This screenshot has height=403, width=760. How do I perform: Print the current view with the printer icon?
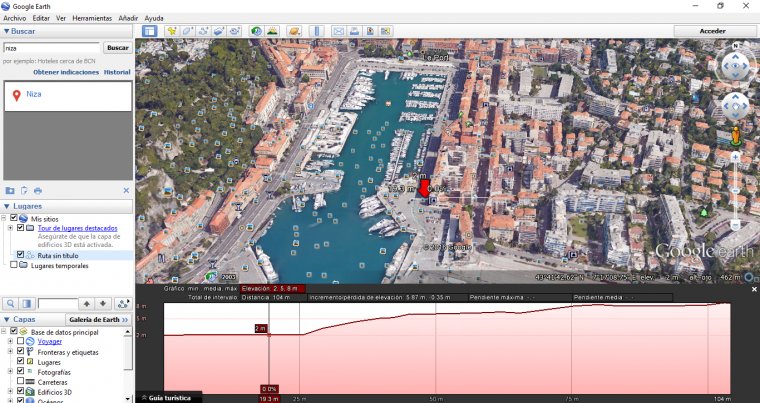coord(354,31)
